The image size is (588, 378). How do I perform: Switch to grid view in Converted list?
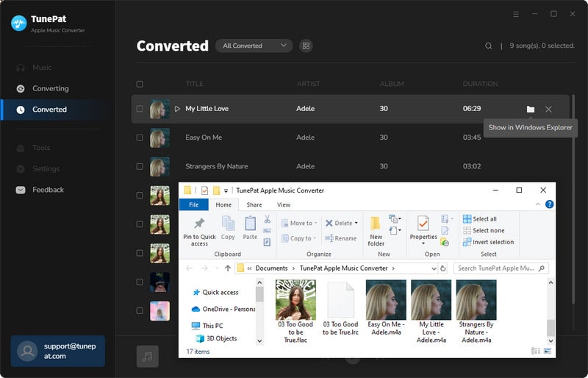306,46
